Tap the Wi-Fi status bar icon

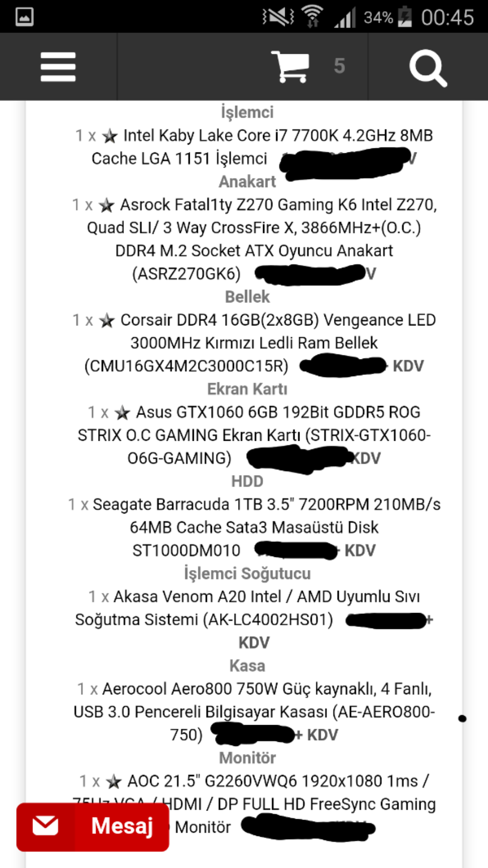pos(313,17)
